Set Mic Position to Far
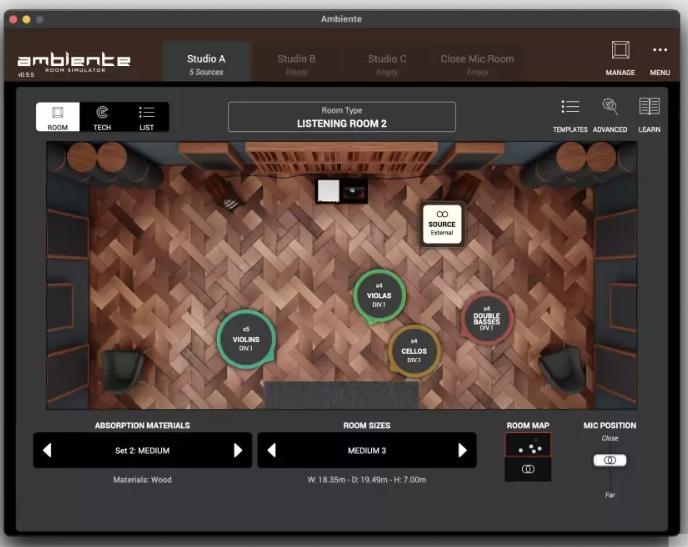688x547 pixels. point(610,495)
